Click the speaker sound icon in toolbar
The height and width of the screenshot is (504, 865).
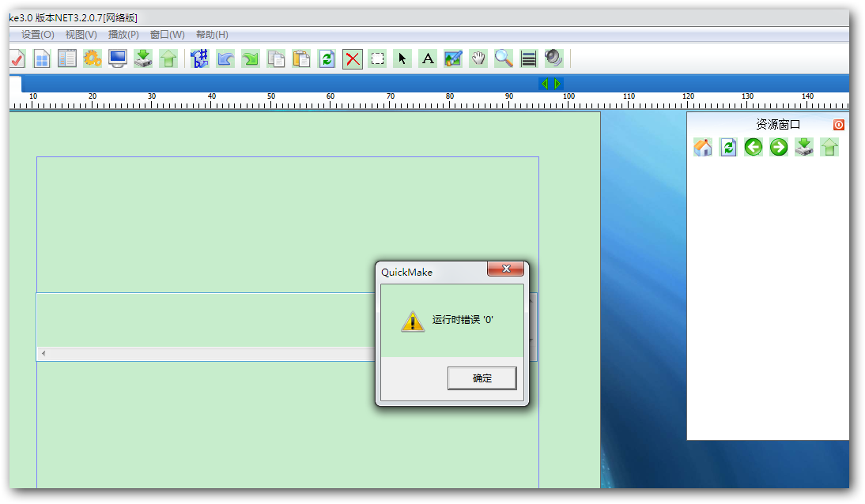click(x=553, y=58)
